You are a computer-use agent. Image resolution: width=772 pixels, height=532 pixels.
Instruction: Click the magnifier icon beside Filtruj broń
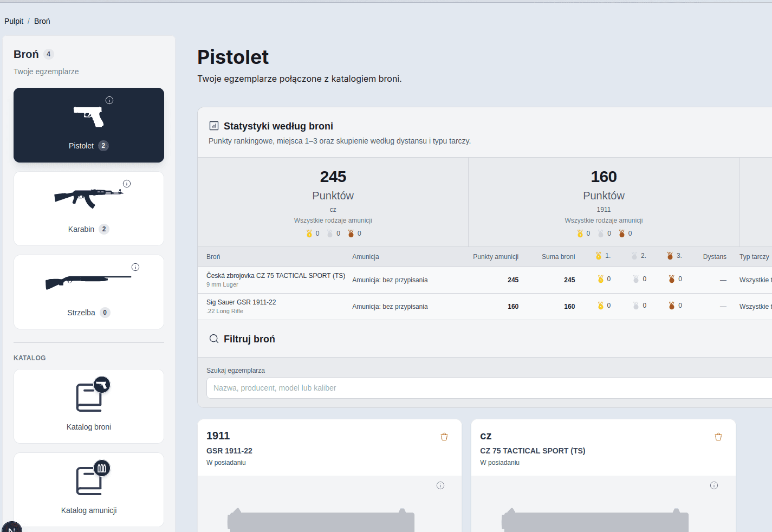(214, 339)
